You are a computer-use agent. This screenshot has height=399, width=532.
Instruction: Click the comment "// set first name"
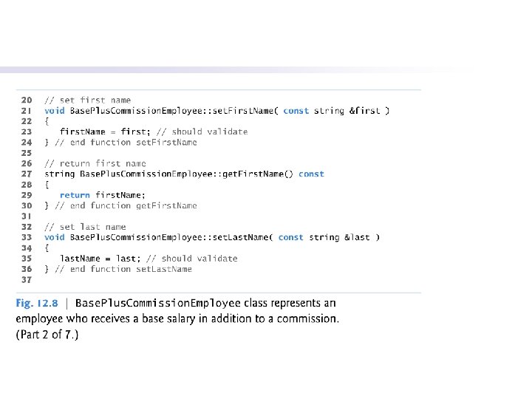pyautogui.click(x=87, y=100)
